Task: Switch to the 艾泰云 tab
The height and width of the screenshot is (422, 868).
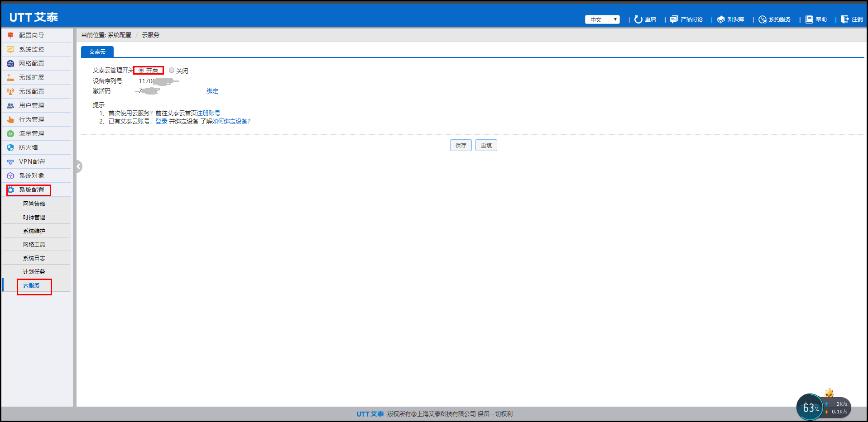Action: [97, 52]
